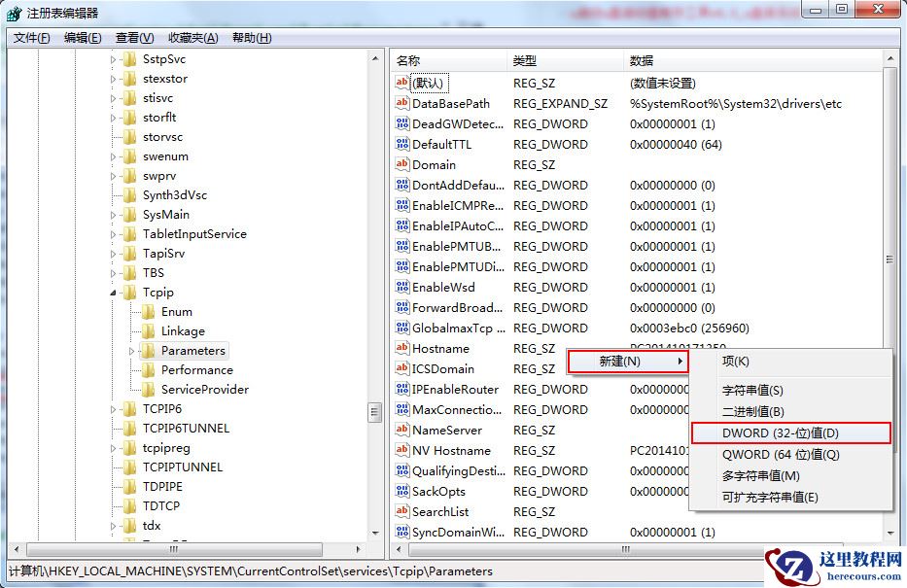Click the ab icon next to SearchList

(402, 511)
